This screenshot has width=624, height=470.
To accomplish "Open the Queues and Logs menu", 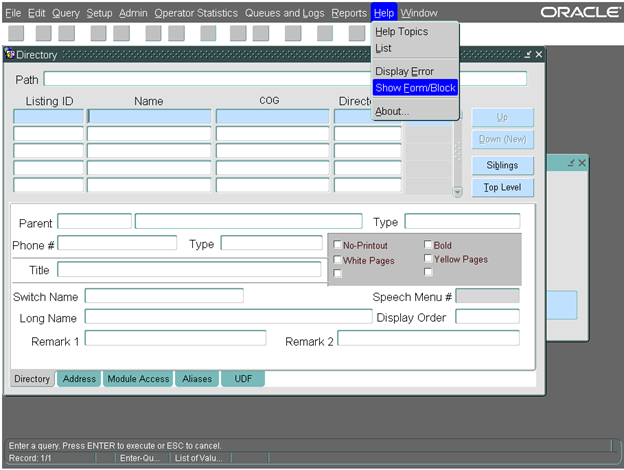I will pyautogui.click(x=285, y=13).
